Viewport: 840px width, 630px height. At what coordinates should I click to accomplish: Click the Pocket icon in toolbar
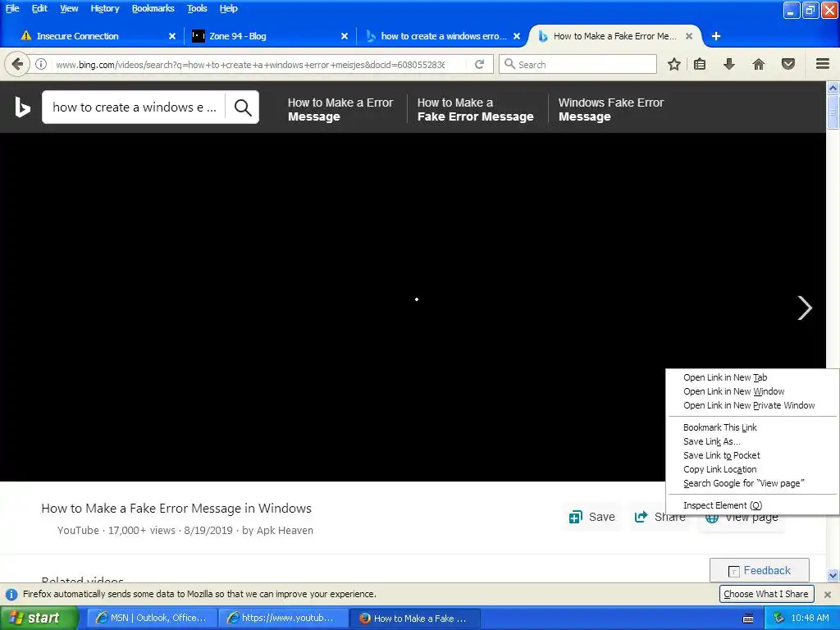click(x=788, y=64)
